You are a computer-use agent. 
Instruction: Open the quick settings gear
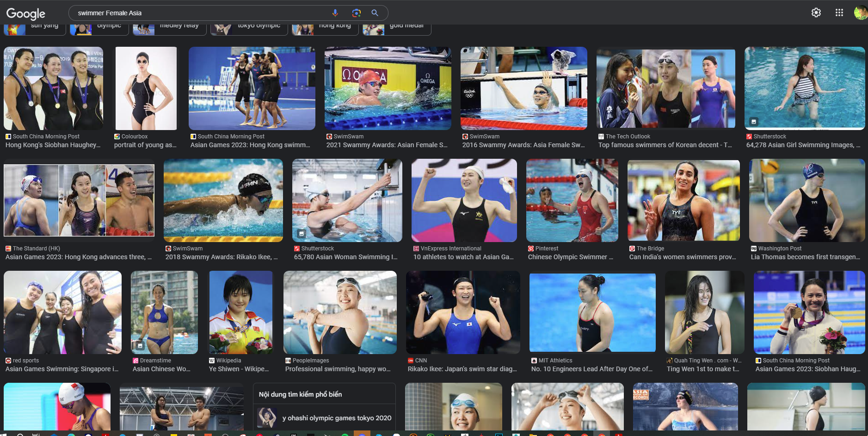(x=816, y=12)
